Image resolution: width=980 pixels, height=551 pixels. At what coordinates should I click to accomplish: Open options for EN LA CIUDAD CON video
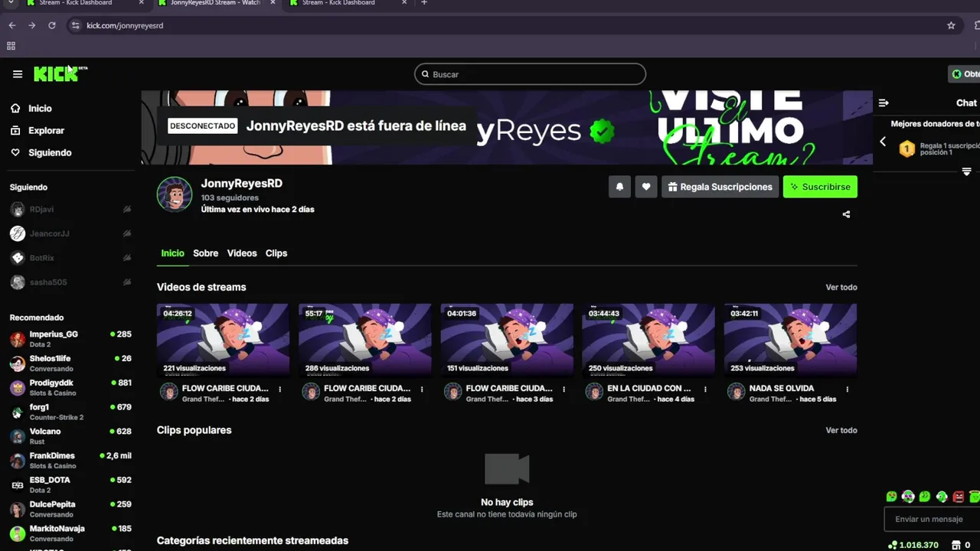705,389
